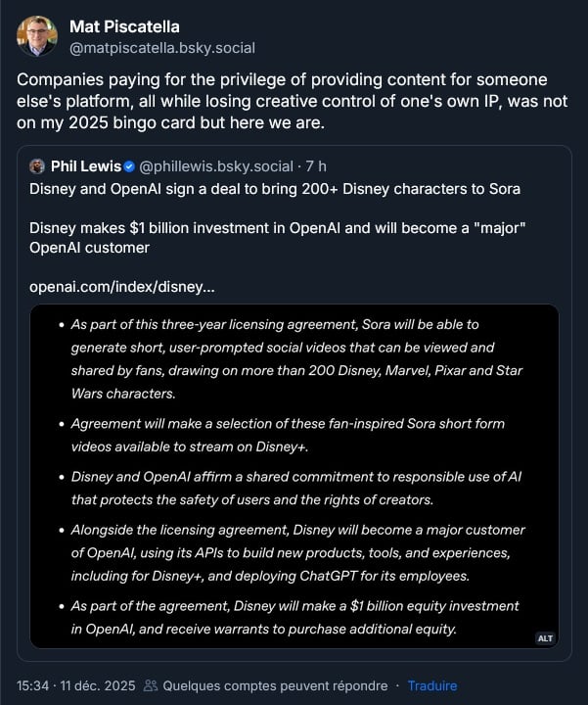Click the image bullet about $1 billion equity investment
The height and width of the screenshot is (705, 588).
[x=294, y=618]
